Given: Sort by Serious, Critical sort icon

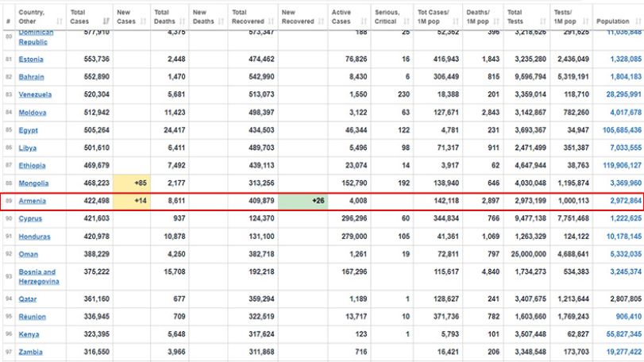Looking at the screenshot, I should pyautogui.click(x=407, y=21).
